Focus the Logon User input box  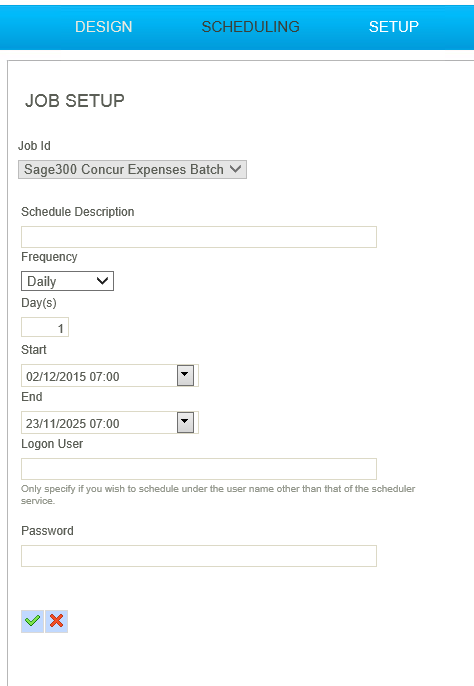pos(199,469)
